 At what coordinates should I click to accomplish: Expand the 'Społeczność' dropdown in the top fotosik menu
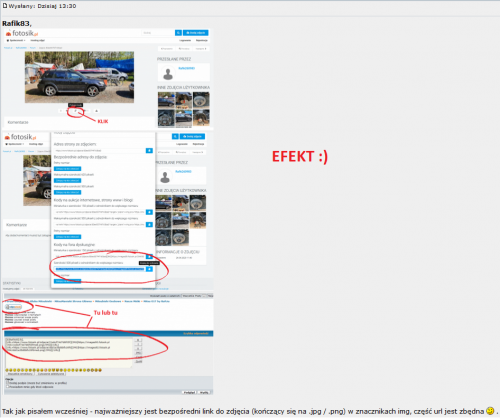pyautogui.click(x=16, y=40)
